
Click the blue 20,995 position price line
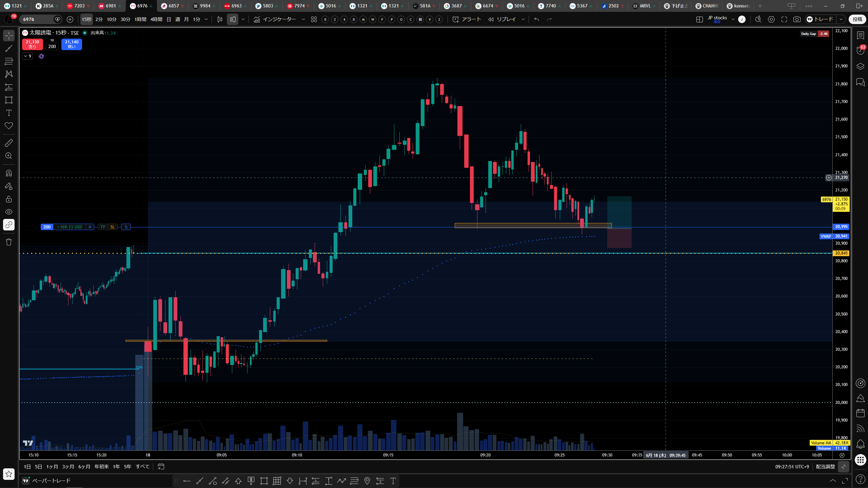pyautogui.click(x=407, y=227)
